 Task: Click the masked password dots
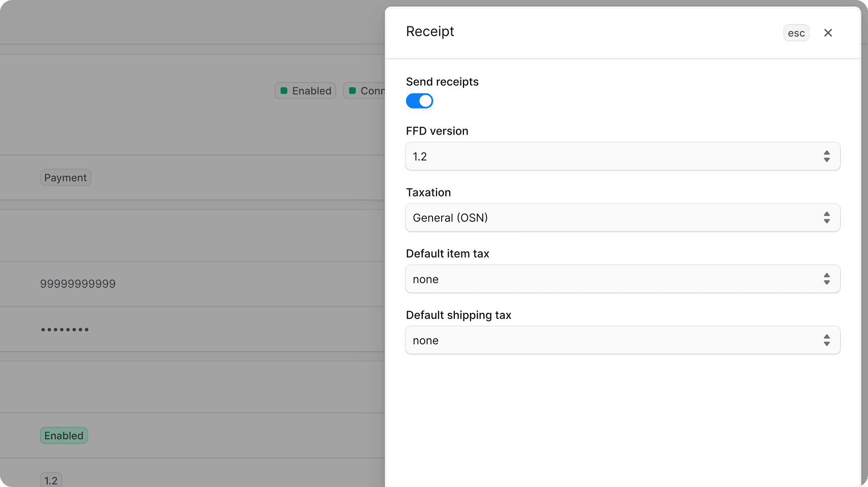click(x=65, y=330)
